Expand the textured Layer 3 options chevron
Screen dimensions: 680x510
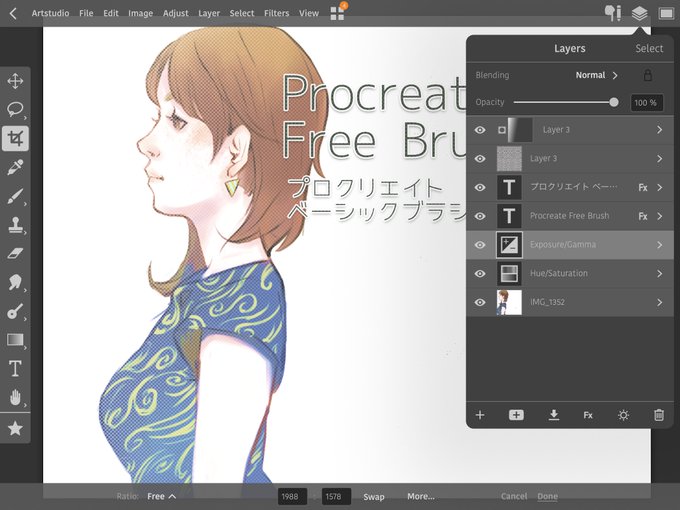click(660, 159)
